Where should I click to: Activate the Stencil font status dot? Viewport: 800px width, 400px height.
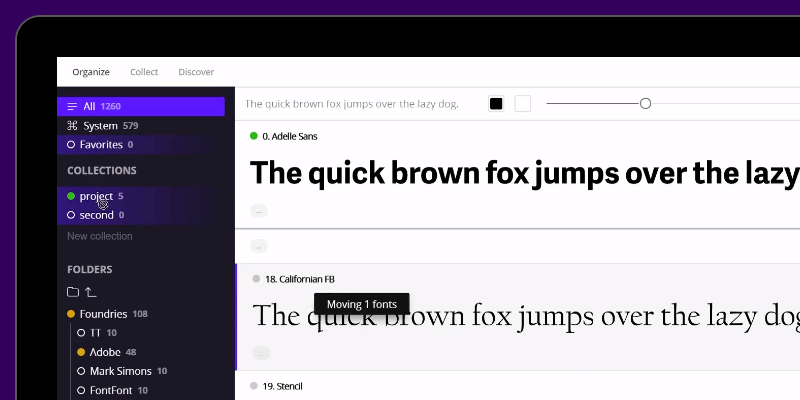point(256,386)
